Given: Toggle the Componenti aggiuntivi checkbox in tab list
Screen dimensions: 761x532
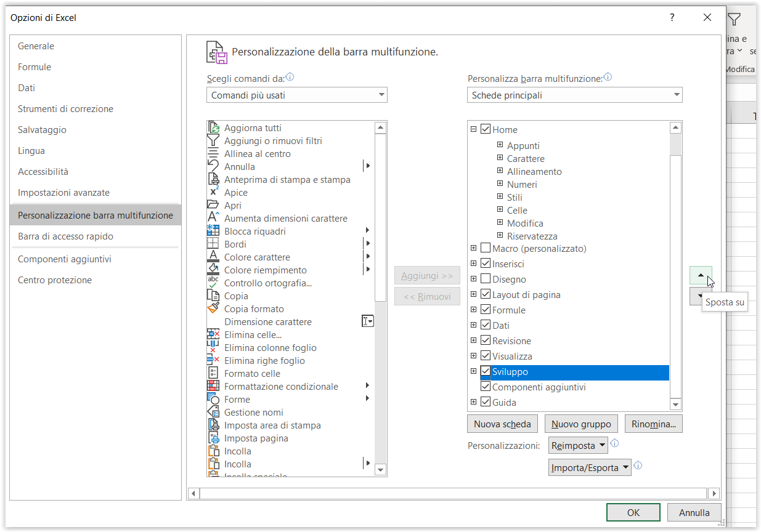Looking at the screenshot, I should coord(486,387).
